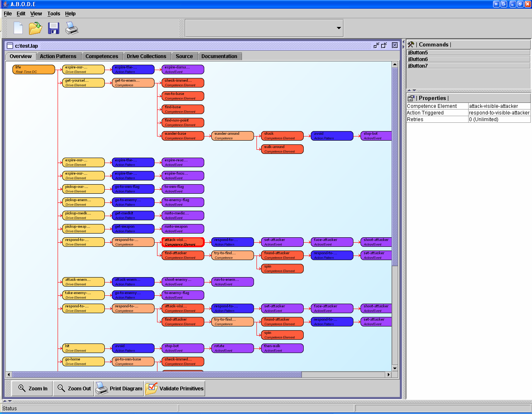Select the 'wander-around' Competence node
Screen dimensions: 532x414
pos(232,136)
